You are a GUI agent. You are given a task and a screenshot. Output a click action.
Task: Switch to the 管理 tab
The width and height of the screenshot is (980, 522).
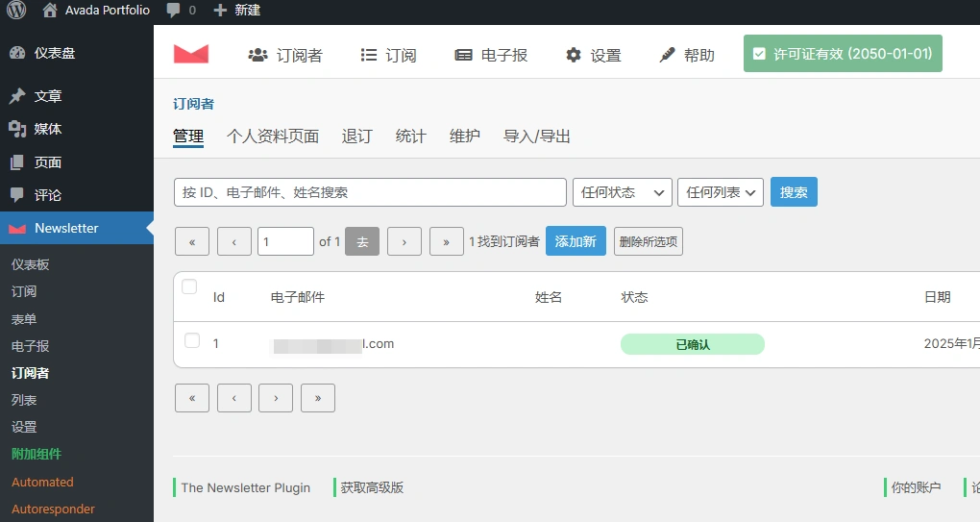point(188,137)
